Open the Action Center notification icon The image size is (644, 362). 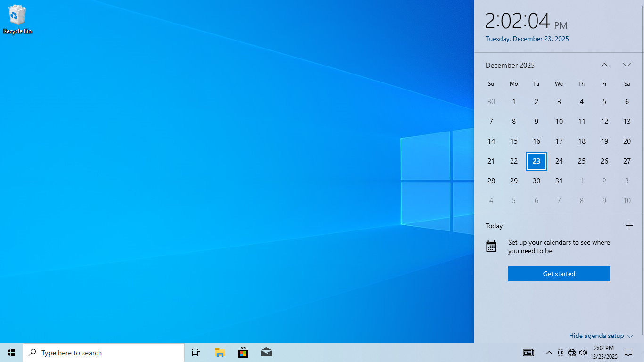pos(628,353)
